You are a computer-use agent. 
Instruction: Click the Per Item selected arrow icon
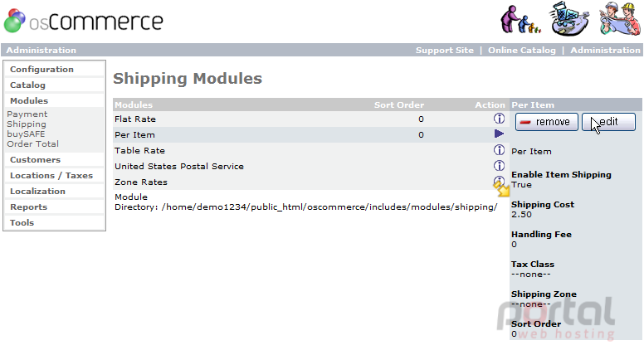(499, 134)
